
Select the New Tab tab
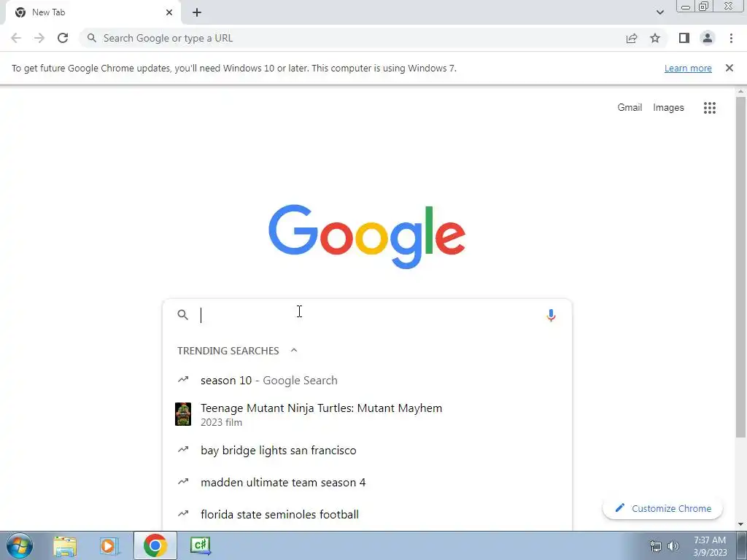click(x=93, y=12)
